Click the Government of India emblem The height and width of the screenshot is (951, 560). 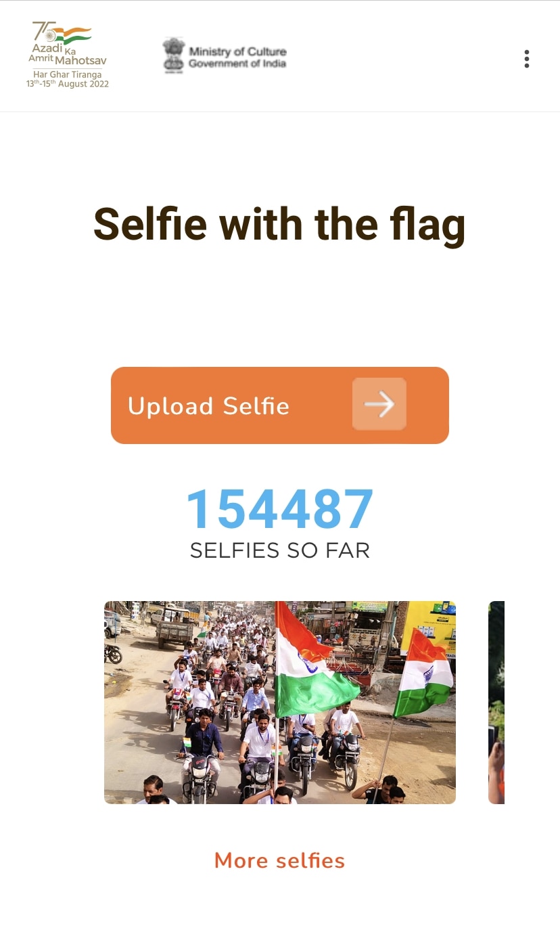174,56
